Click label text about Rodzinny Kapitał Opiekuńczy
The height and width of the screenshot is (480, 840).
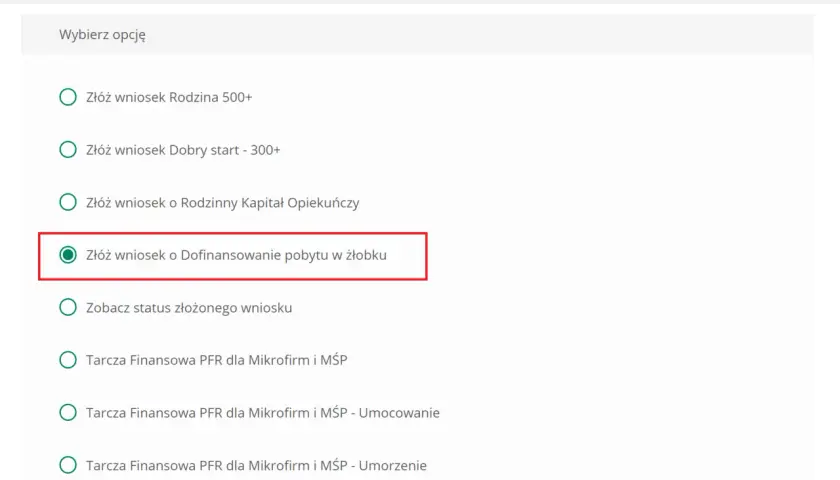click(223, 203)
